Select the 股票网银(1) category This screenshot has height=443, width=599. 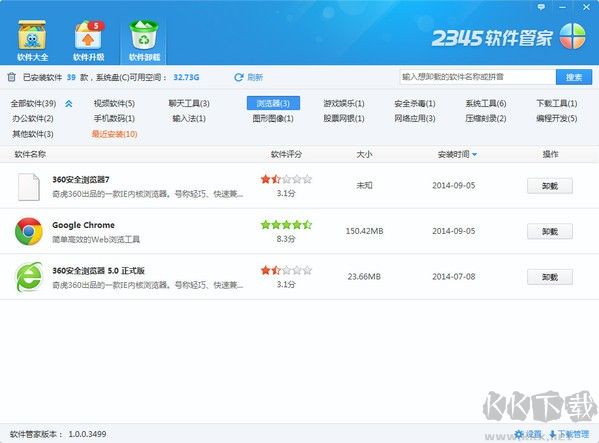(x=344, y=118)
